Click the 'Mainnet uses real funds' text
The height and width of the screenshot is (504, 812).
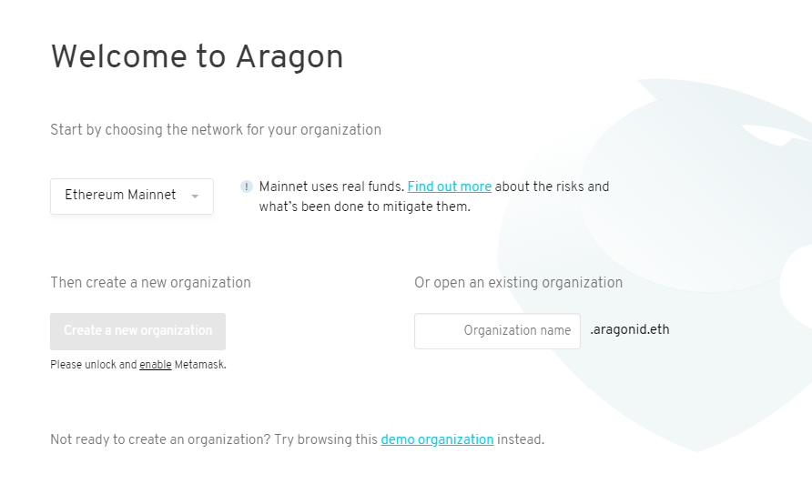[x=331, y=186]
